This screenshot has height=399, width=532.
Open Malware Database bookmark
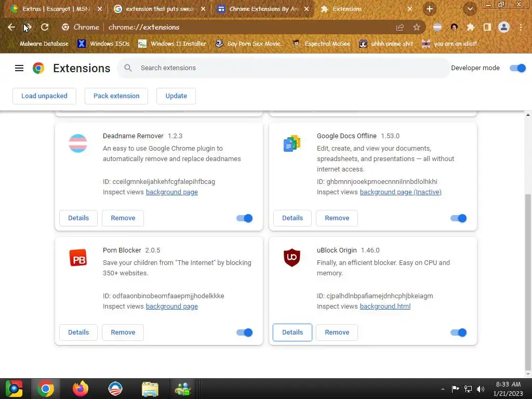(x=39, y=44)
